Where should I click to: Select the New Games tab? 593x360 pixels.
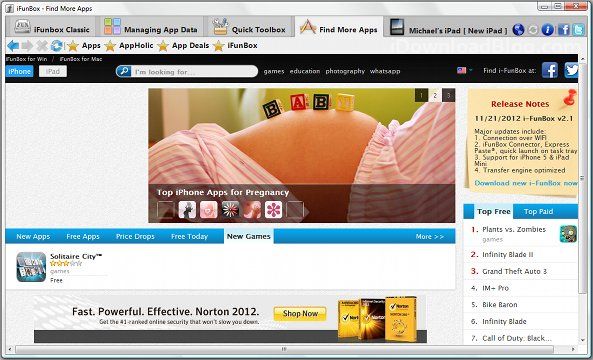point(248,236)
